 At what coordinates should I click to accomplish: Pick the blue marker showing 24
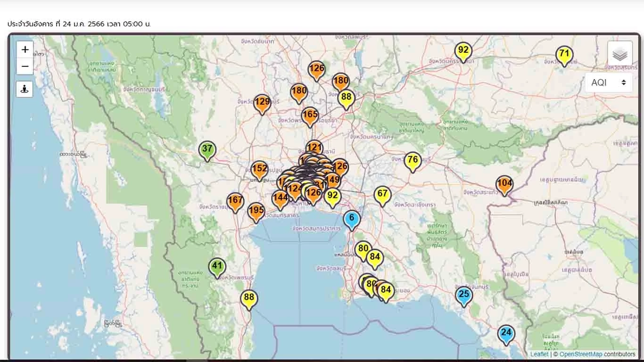pyautogui.click(x=506, y=334)
